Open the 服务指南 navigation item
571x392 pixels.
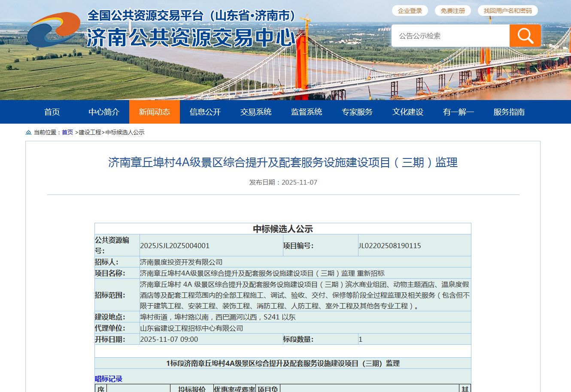tap(509, 112)
